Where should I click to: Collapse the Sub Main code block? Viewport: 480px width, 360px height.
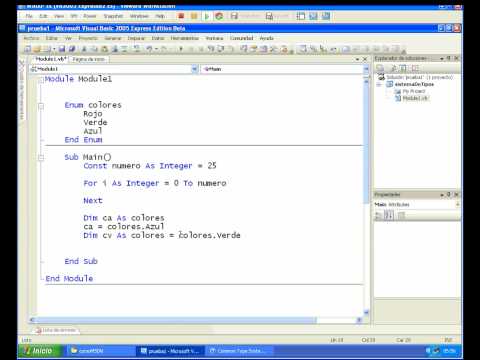(x=41, y=158)
